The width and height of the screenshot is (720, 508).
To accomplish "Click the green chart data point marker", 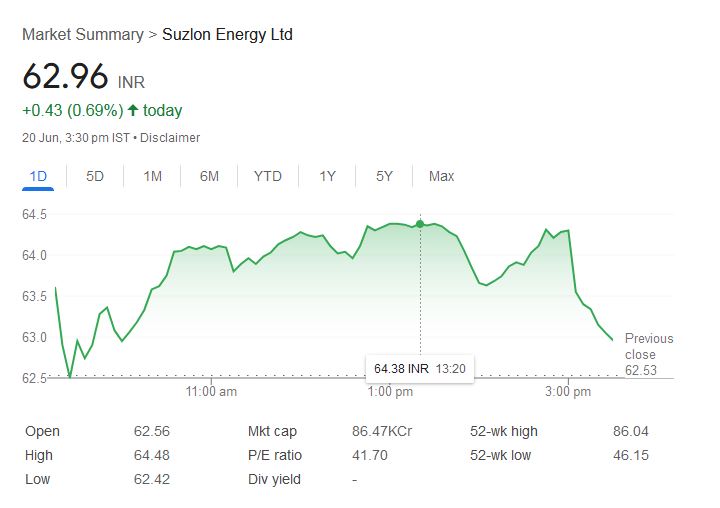I will (x=420, y=223).
